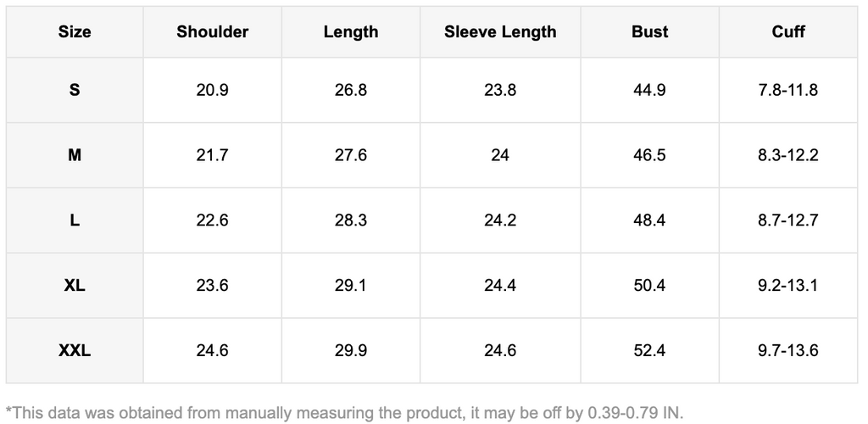
Task: Click the Sleeve Length column header
Action: click(500, 32)
